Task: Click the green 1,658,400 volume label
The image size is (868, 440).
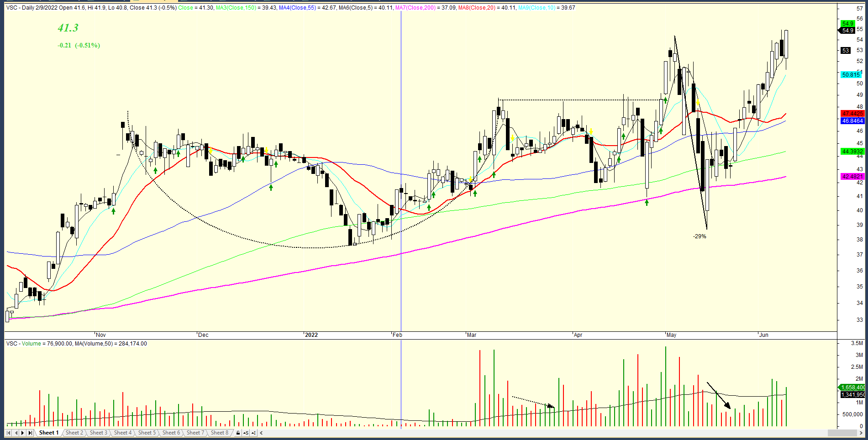Action: click(x=852, y=387)
